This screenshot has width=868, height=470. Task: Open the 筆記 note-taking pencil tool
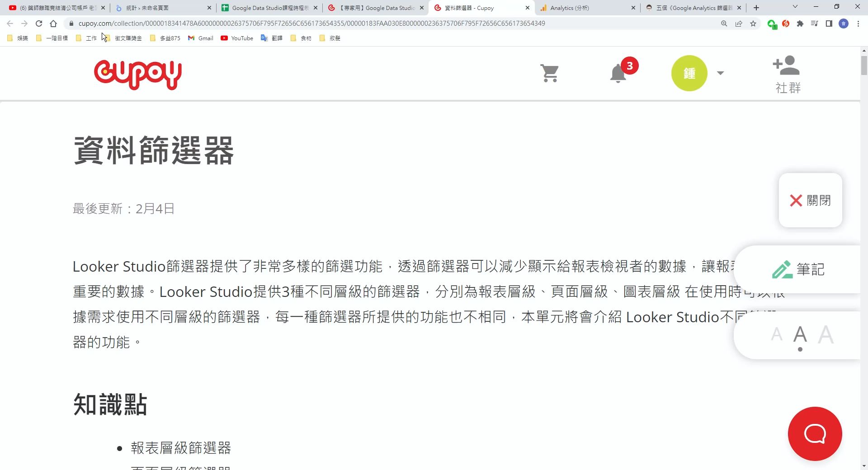tap(798, 269)
